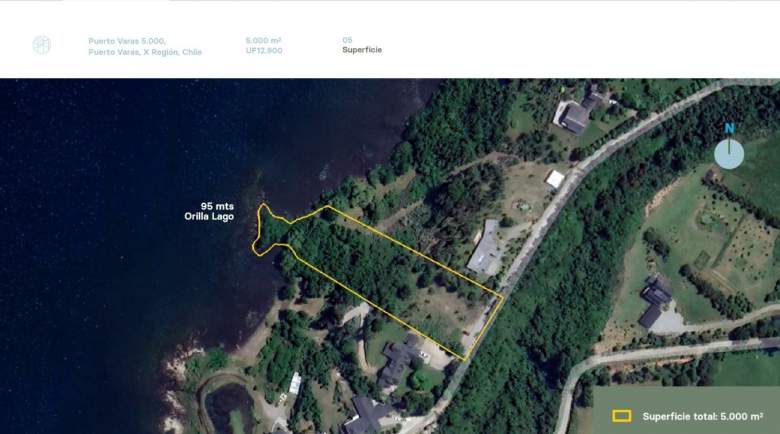Click the house at the top near road
This screenshot has height=434, width=780.
[577, 112]
